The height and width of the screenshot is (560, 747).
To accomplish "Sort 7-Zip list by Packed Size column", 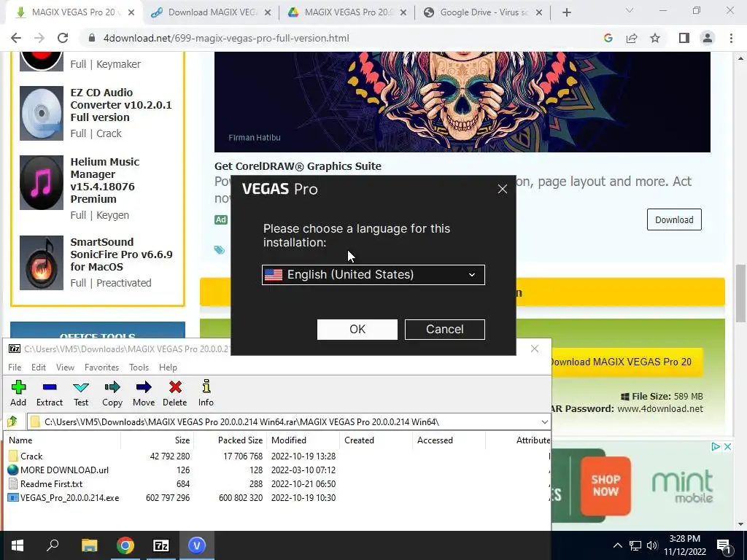I will (231, 440).
